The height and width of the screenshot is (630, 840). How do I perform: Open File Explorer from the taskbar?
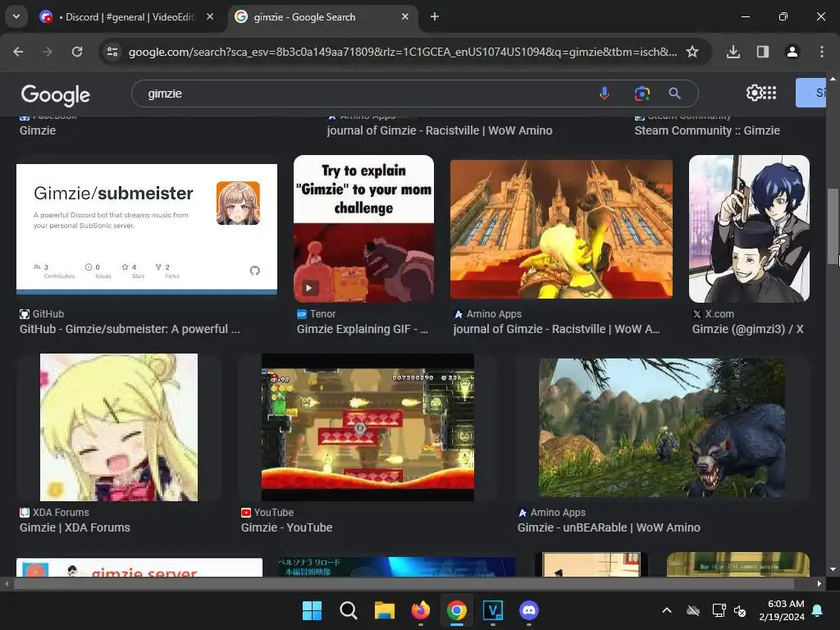[x=384, y=610]
